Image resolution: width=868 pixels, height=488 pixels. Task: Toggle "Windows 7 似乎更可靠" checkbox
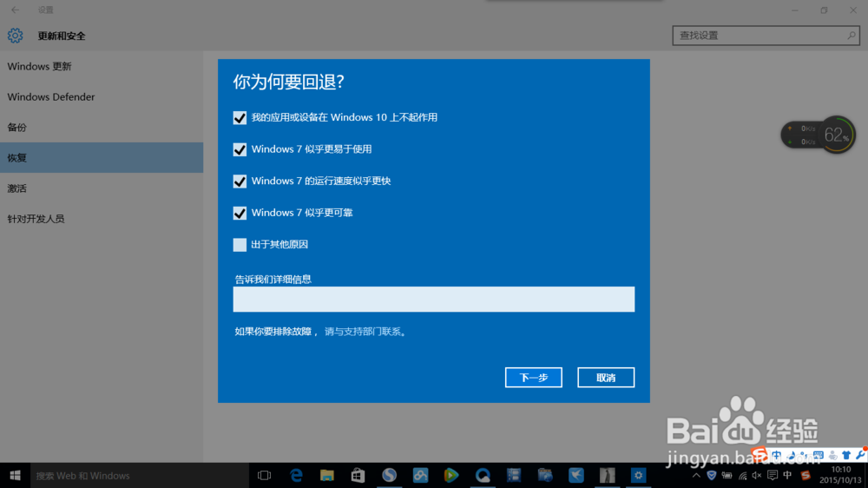coord(240,213)
